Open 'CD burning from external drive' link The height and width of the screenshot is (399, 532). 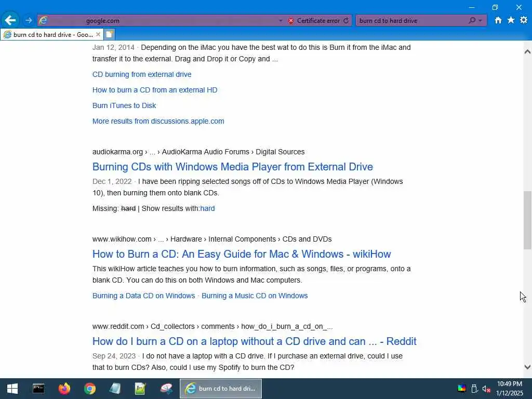(142, 74)
